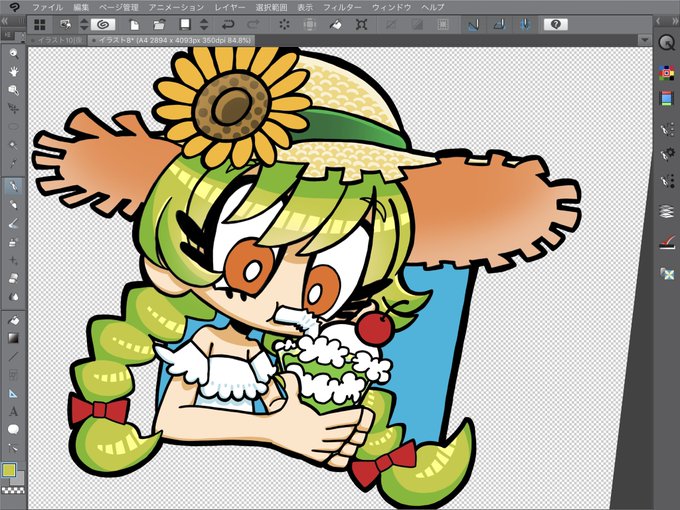Screen dimensions: 680x510
Task: Open the ファイル menu
Action: (48, 7)
